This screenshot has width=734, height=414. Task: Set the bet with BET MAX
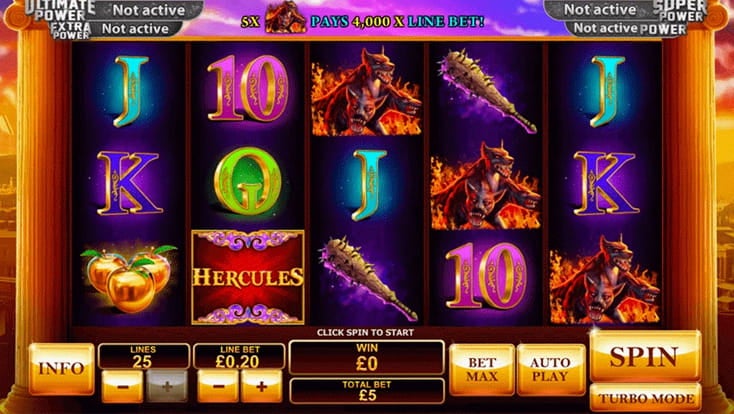[482, 370]
